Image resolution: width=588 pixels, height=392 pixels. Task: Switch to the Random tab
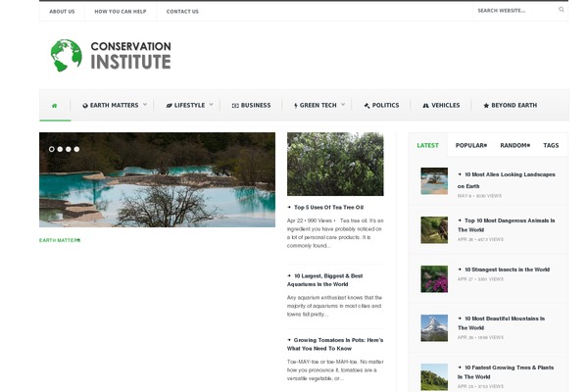click(x=514, y=146)
